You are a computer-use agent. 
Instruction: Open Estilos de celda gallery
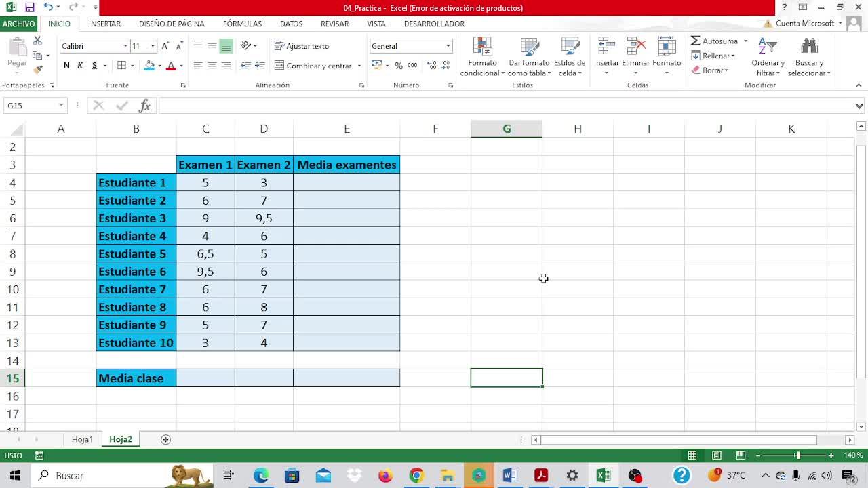click(x=570, y=57)
